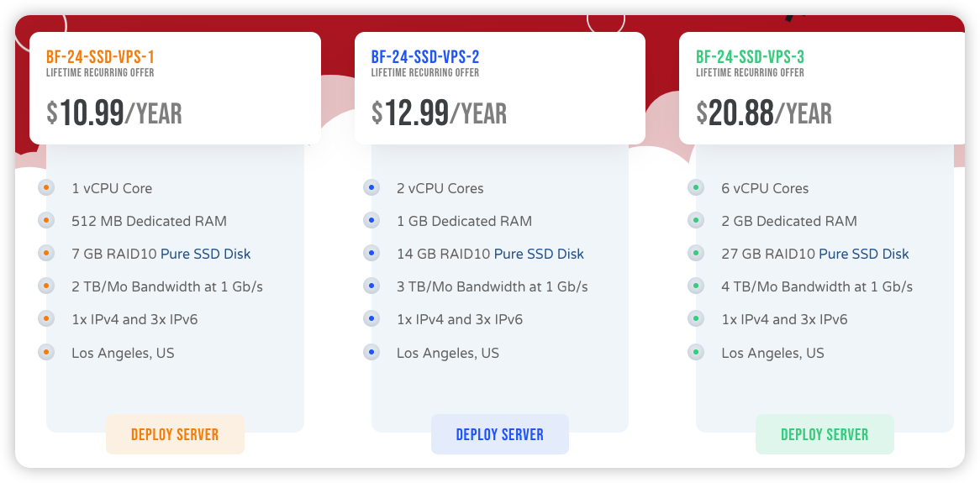This screenshot has height=483, width=980.
Task: Select the BF-24-SSD-VPS-1 plan title
Action: 100,57
